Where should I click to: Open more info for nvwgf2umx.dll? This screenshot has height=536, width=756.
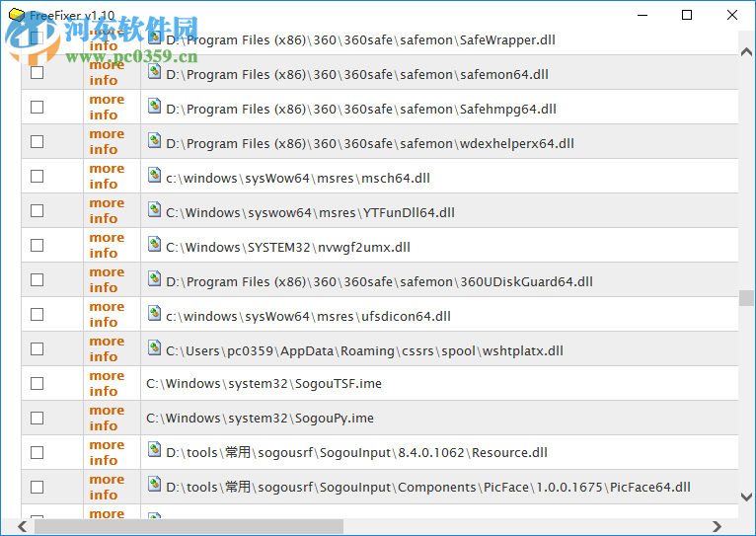point(107,246)
